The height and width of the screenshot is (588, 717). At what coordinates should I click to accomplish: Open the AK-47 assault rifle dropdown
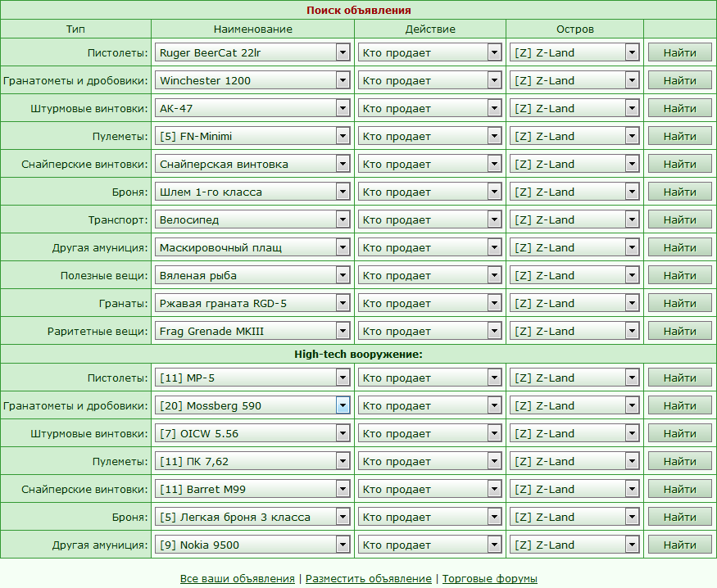tap(252, 109)
